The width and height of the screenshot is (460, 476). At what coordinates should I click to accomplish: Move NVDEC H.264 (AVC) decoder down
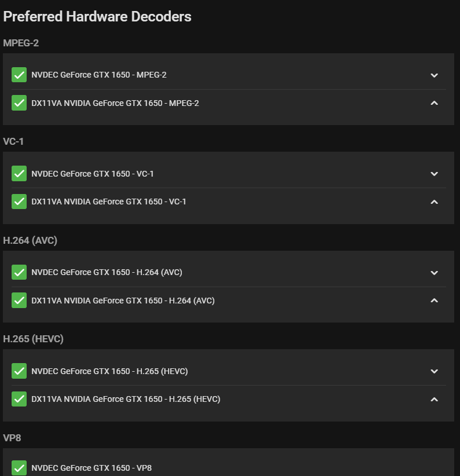[435, 273]
